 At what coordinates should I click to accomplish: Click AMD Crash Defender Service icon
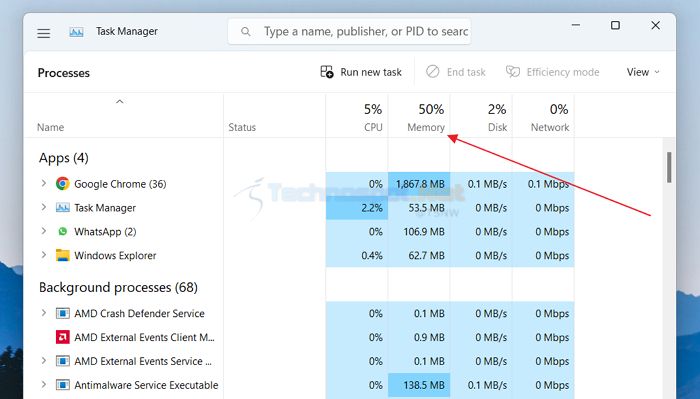pyautogui.click(x=62, y=313)
